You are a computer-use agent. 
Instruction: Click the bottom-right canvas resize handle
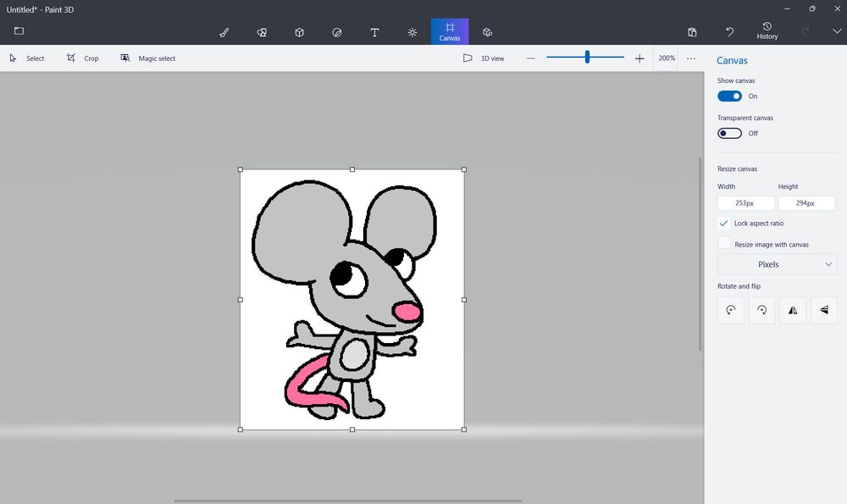click(464, 429)
